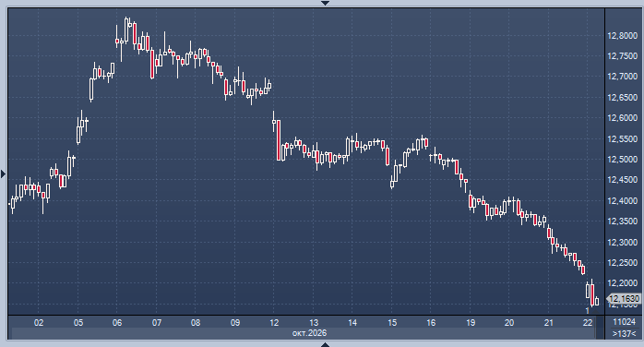
Task: Click date label 15 on time axis
Action: coord(392,323)
